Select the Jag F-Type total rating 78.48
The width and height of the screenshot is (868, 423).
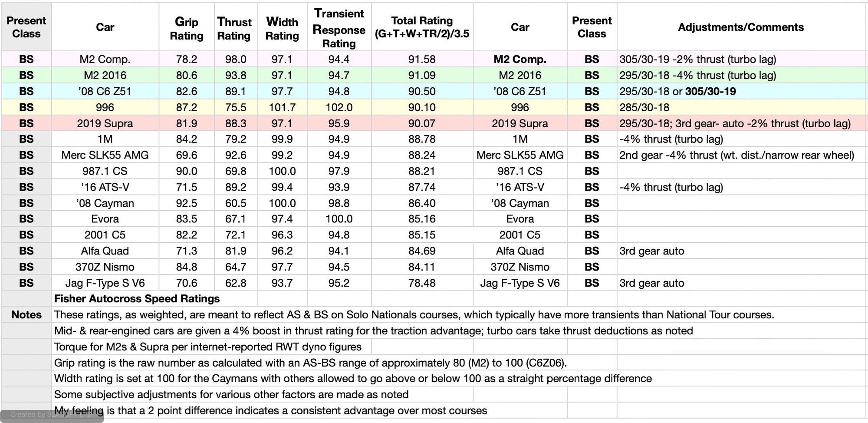(x=422, y=283)
